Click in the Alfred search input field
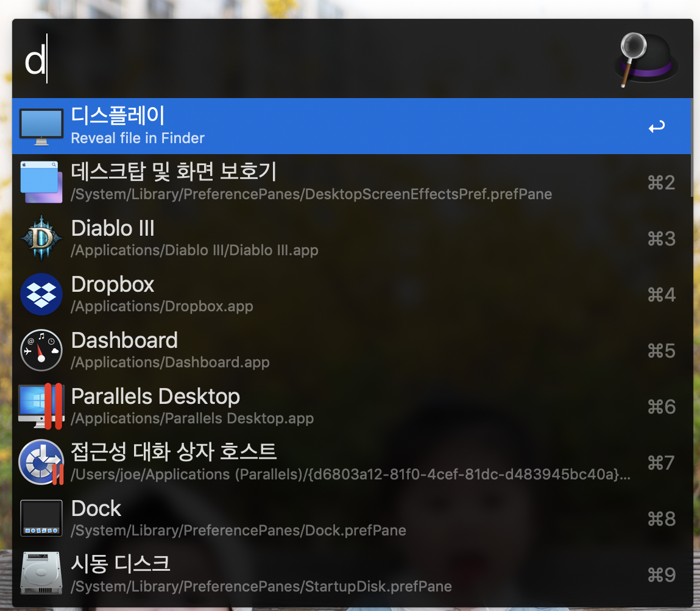The image size is (700, 611). (313, 58)
